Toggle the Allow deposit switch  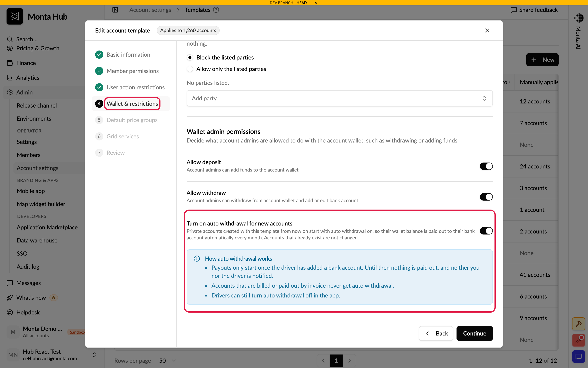486,166
